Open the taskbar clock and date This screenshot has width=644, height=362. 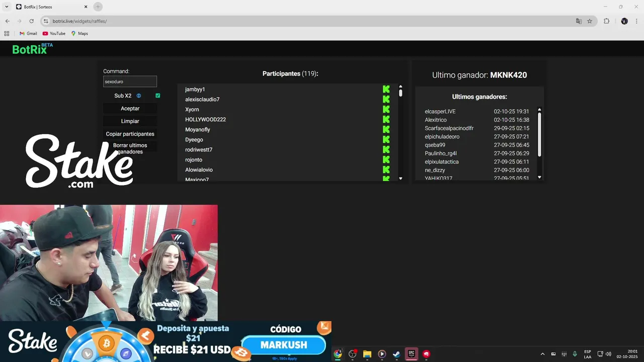point(627,354)
